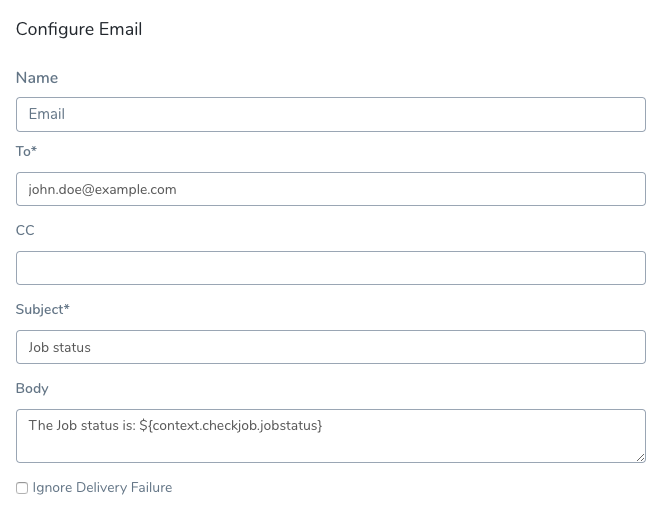
Task: Place cursor on "Job status" subject text
Action: tap(59, 347)
